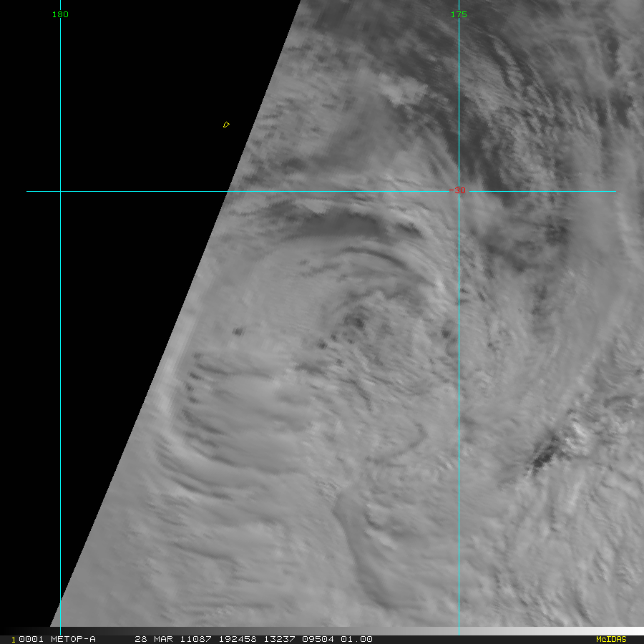644x644 pixels.
Task: Click the intersection of 175 and -30 gridlines
Action: pos(459,191)
